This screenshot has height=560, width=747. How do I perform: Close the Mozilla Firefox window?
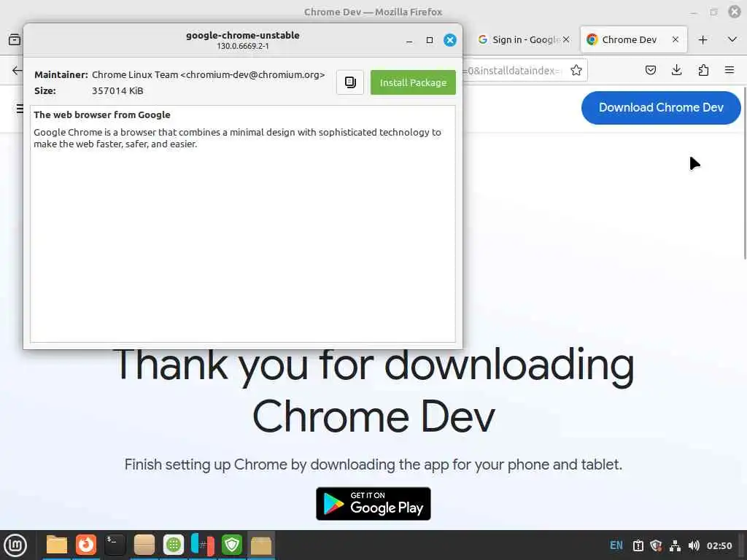click(x=735, y=12)
